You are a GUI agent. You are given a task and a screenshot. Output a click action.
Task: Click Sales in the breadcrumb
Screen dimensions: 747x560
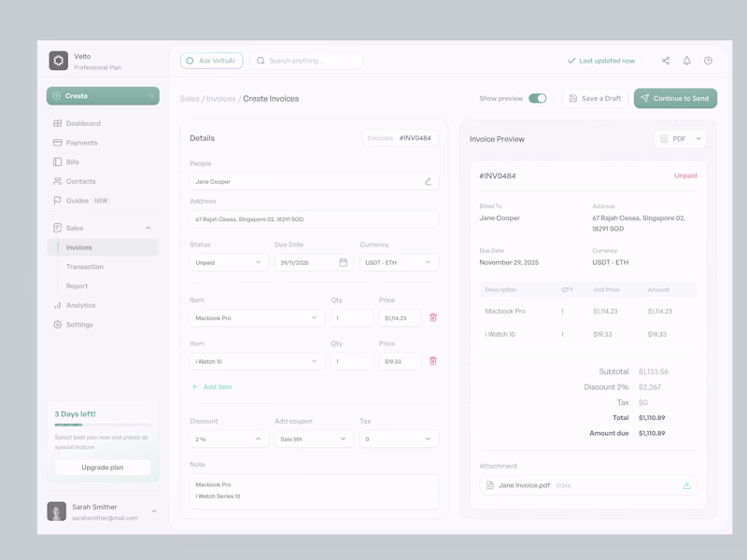coord(190,99)
